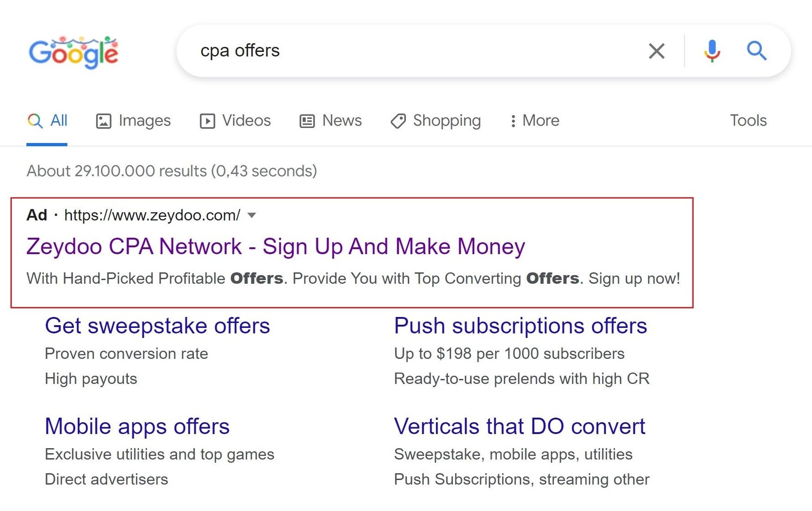
Task: Switch to the All results tab
Action: [x=47, y=121]
